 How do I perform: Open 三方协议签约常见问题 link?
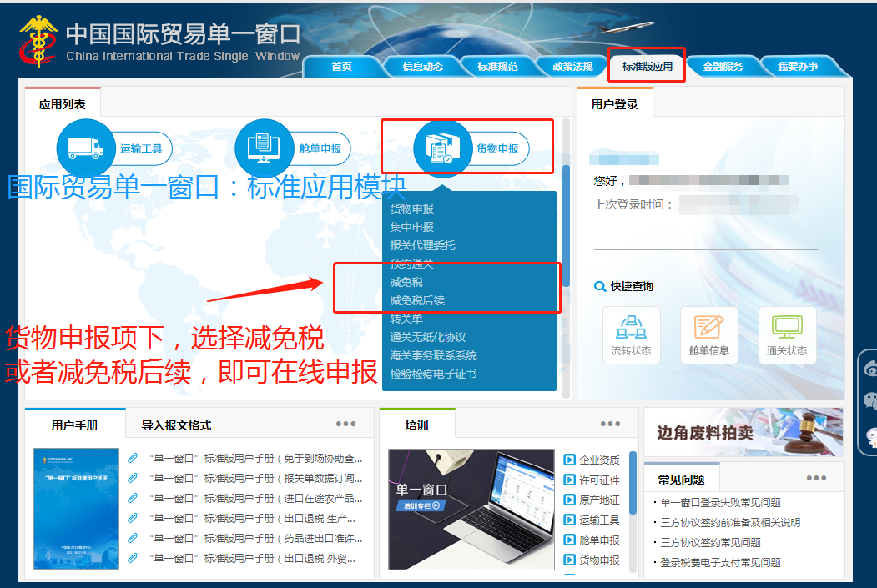[710, 543]
